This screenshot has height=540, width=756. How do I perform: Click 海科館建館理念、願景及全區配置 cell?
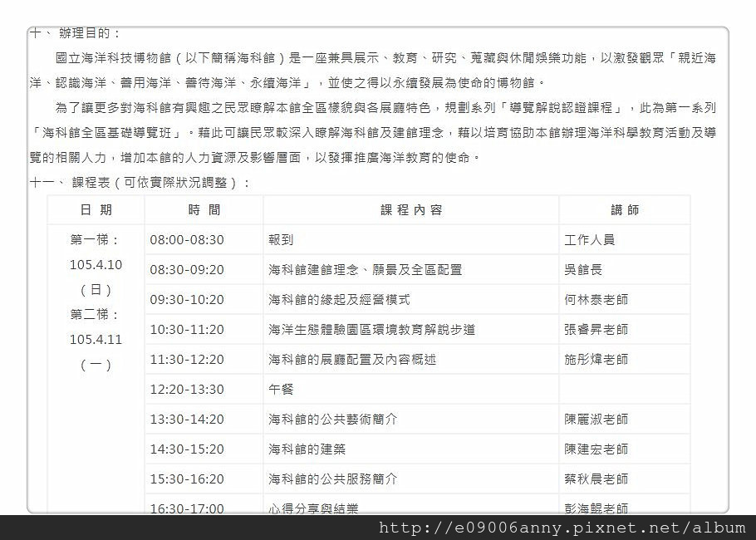pos(411,269)
